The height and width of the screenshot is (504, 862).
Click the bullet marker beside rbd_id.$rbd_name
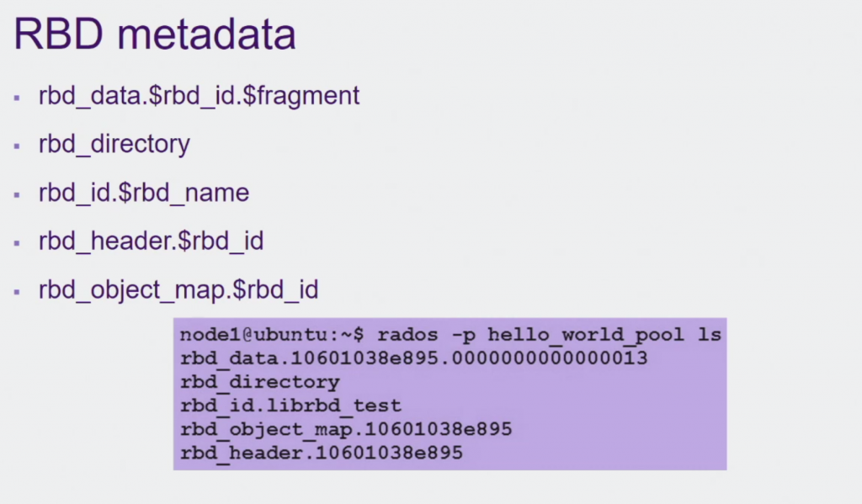(x=17, y=194)
